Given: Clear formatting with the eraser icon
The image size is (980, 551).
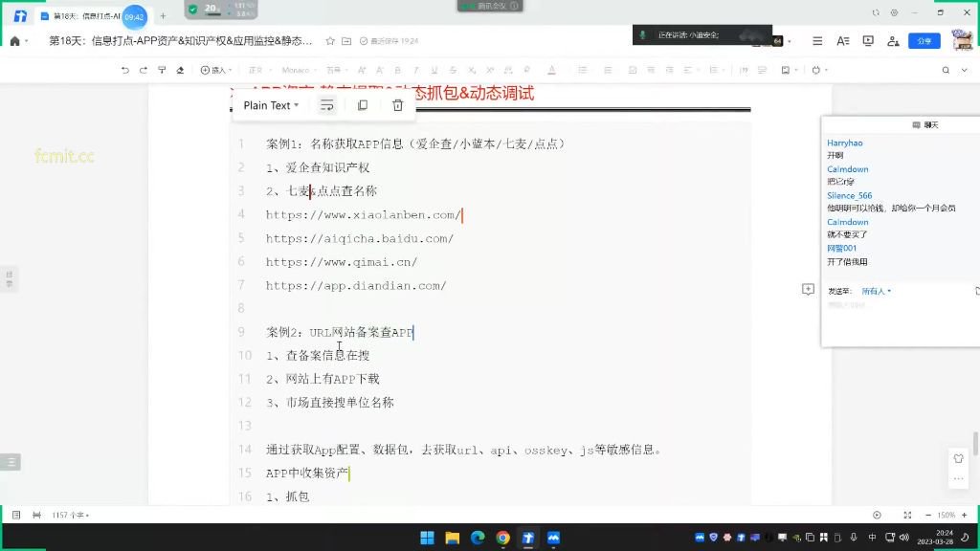Looking at the screenshot, I should (x=180, y=70).
